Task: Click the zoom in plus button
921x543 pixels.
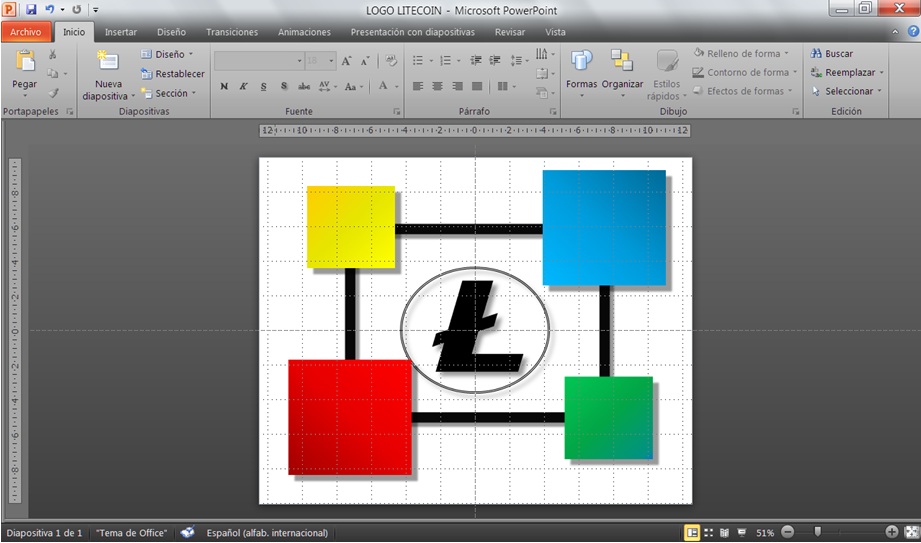Action: click(892, 532)
